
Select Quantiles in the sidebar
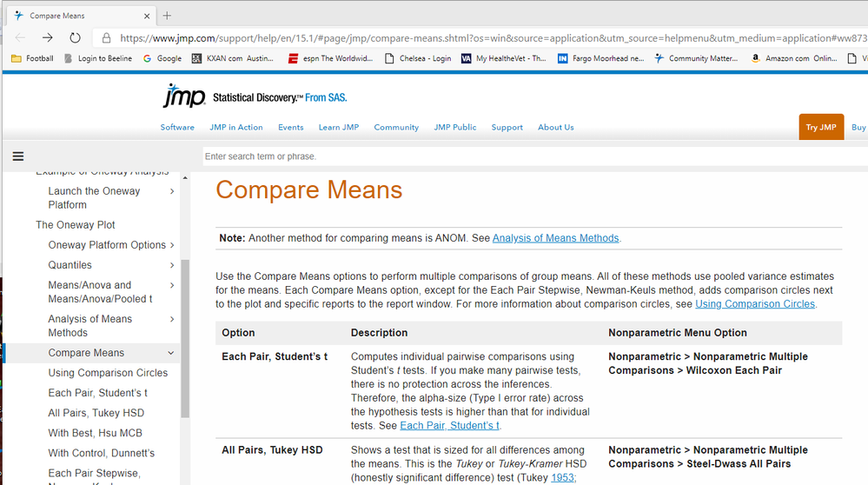click(70, 265)
